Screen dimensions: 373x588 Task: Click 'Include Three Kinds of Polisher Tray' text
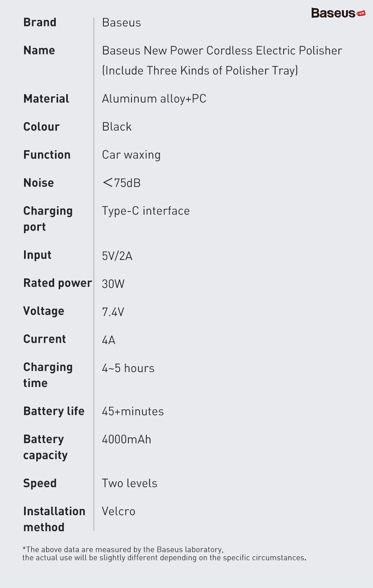pyautogui.click(x=200, y=70)
